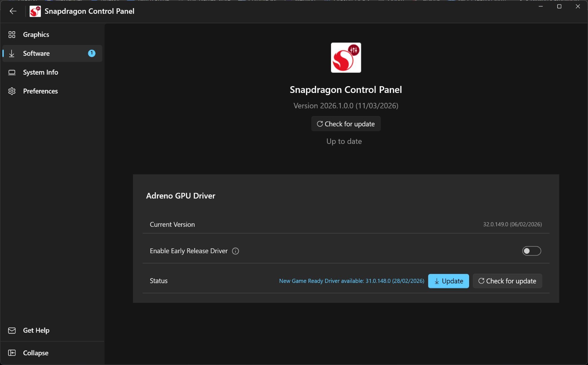
Task: Click the Snapdragon logo in title bar
Action: 35,11
